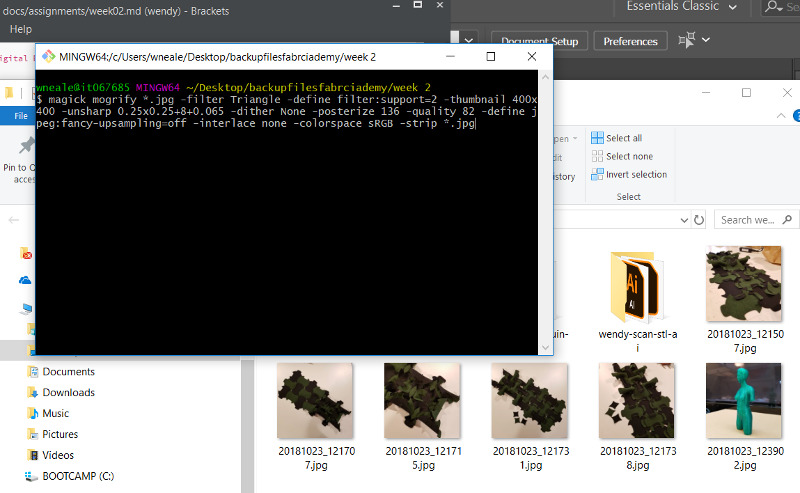Maximize the MINGW64 terminal window
The width and height of the screenshot is (800, 493).
pyautogui.click(x=491, y=56)
